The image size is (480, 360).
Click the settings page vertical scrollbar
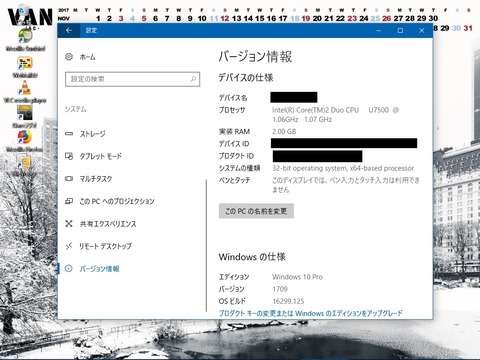(x=207, y=245)
